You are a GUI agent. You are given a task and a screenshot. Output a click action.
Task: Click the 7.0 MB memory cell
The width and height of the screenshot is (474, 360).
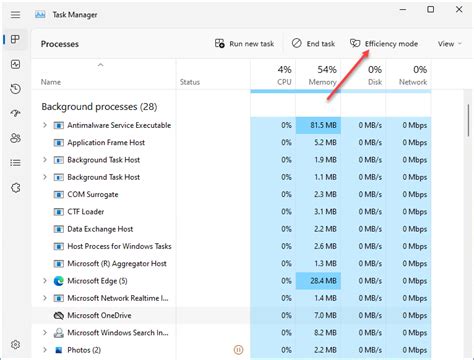[x=318, y=315]
